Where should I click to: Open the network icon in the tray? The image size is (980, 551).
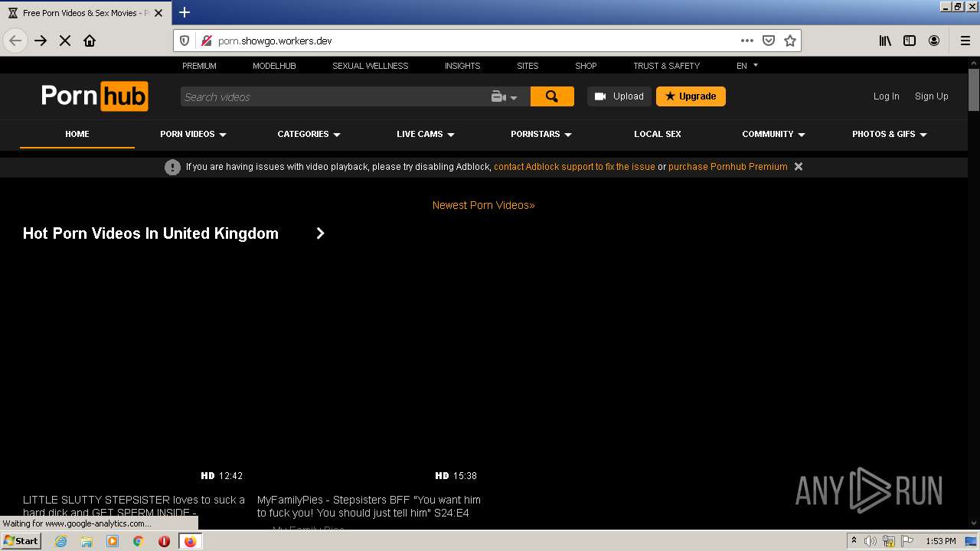tap(889, 541)
